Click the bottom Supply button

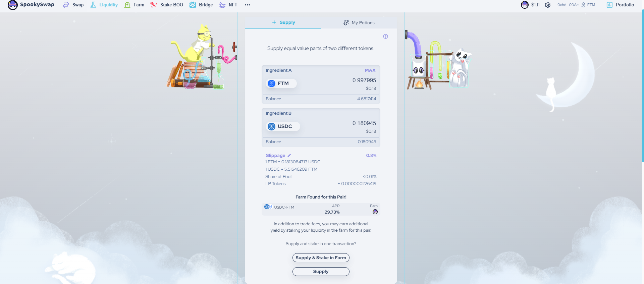(x=321, y=272)
